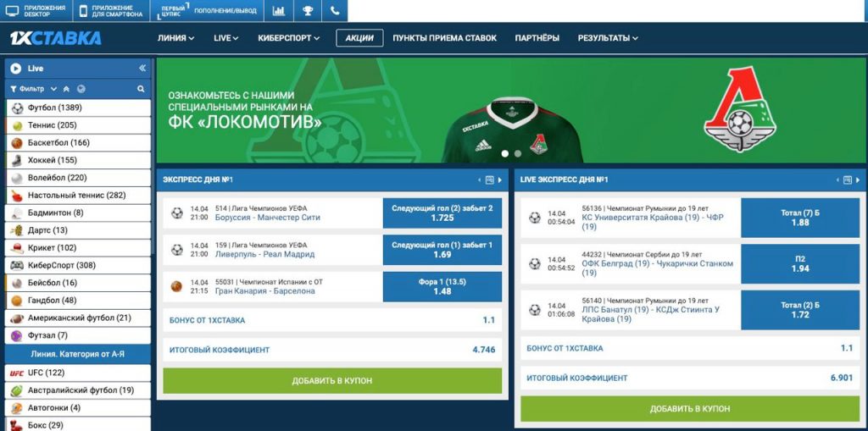868x431 pixels.
Task: Click the Lokomotiv club crest on banner
Action: coord(740,109)
